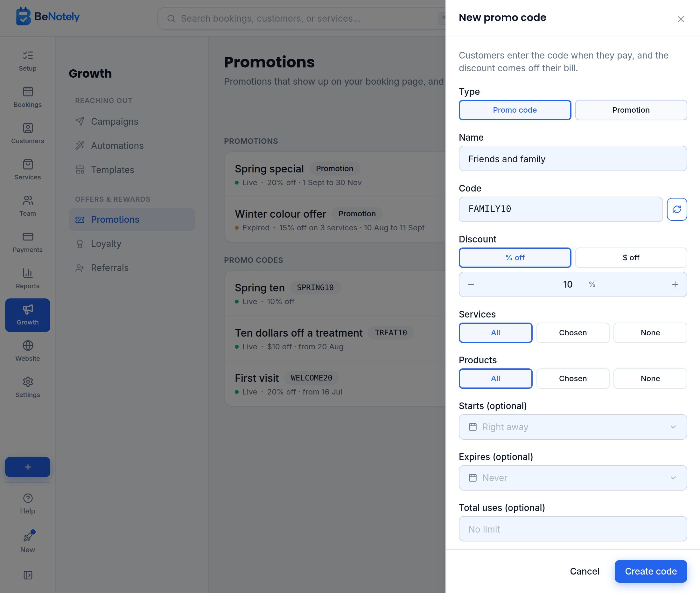
Task: Open Website globe icon
Action: (x=28, y=345)
